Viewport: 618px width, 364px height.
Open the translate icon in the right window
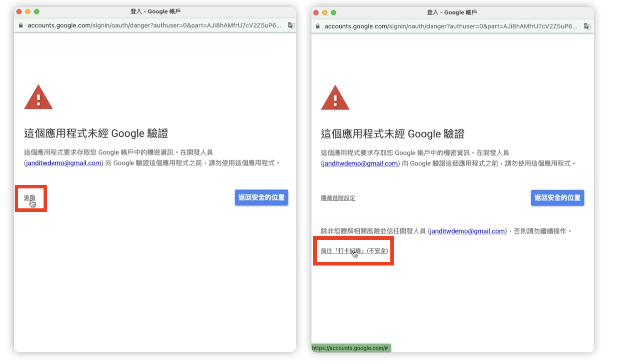(x=587, y=26)
